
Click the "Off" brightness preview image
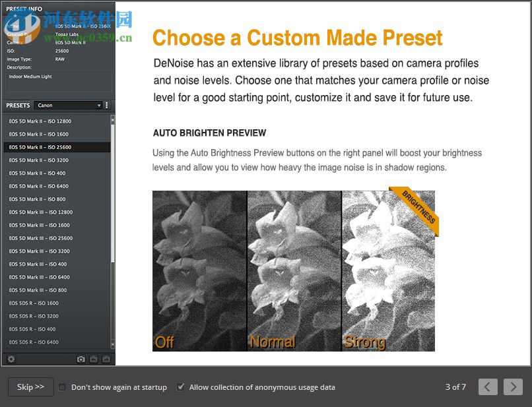(199, 270)
